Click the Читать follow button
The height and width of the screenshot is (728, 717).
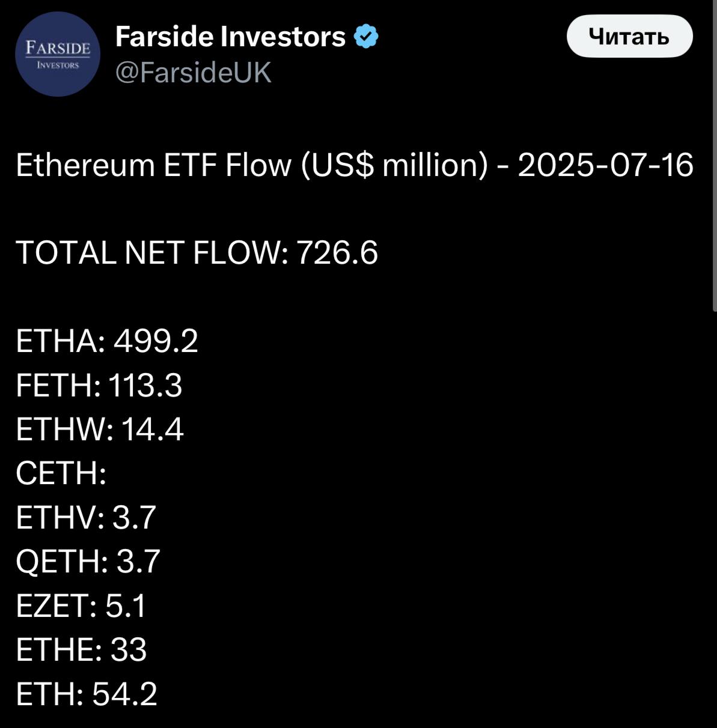click(629, 36)
